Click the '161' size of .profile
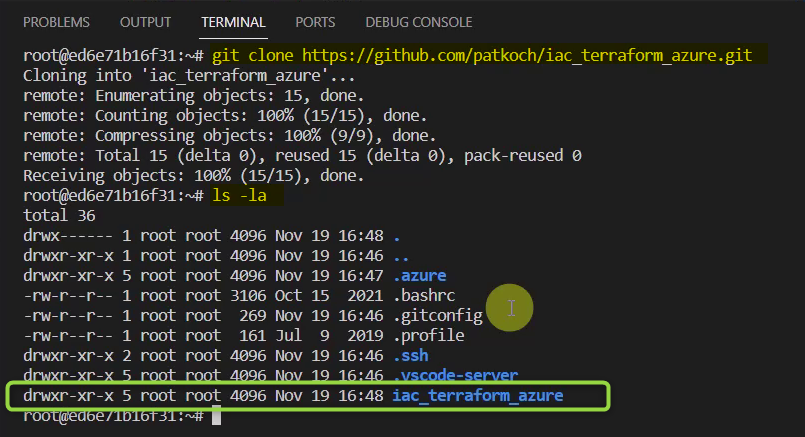This screenshot has width=805, height=437. [x=253, y=336]
